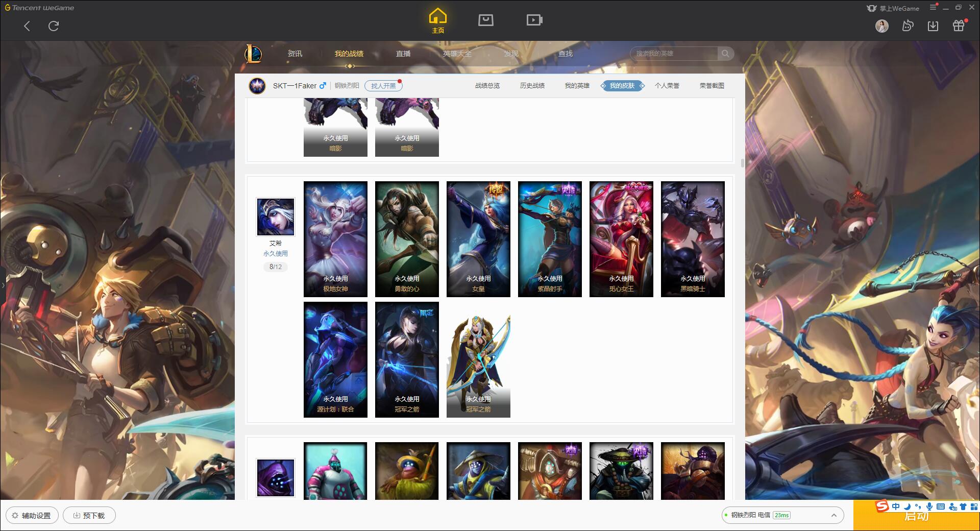Open the store bag icon in top bar
Viewport: 980px width, 531px height.
(x=485, y=20)
